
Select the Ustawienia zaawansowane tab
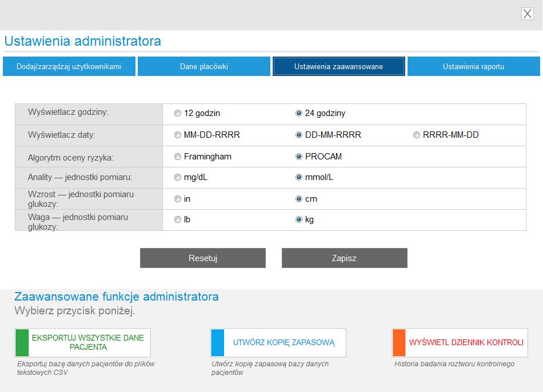(339, 66)
